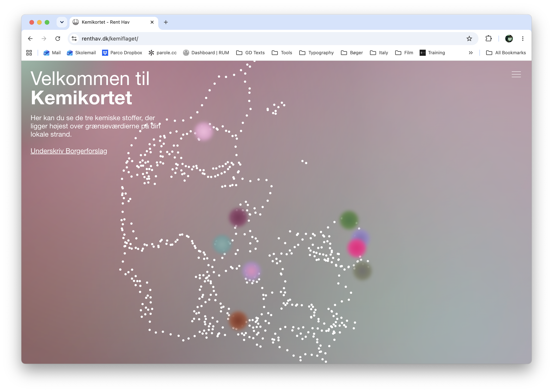The image size is (553, 392).
Task: Expand the Tools bookmark folder
Action: pyautogui.click(x=282, y=53)
